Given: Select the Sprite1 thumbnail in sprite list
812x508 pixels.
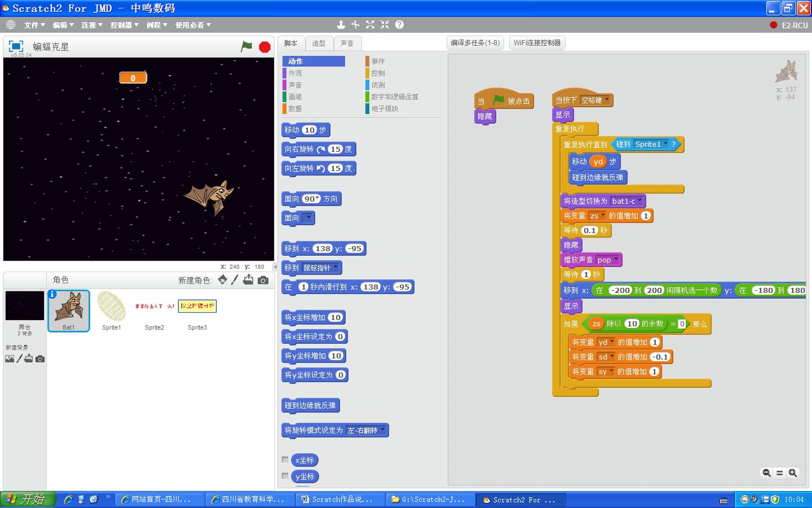Looking at the screenshot, I should pos(111,310).
